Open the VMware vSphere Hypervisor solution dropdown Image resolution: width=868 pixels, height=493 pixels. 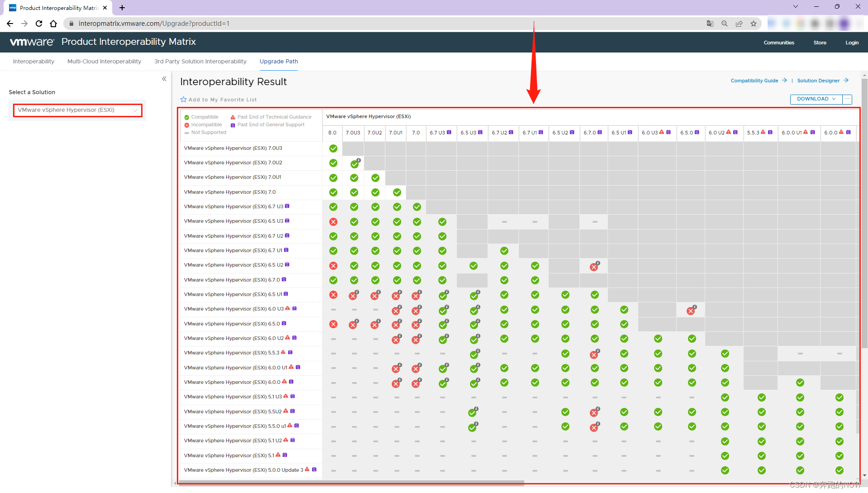point(78,110)
